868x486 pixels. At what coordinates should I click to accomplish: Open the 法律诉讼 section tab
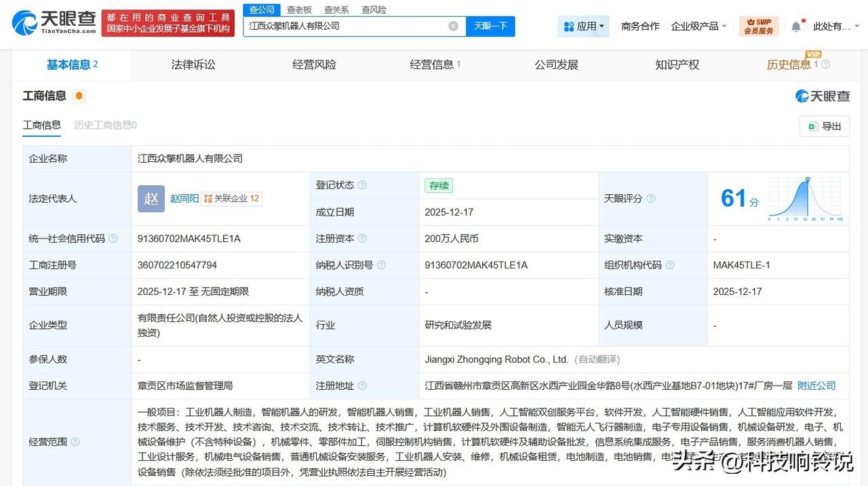pos(193,64)
